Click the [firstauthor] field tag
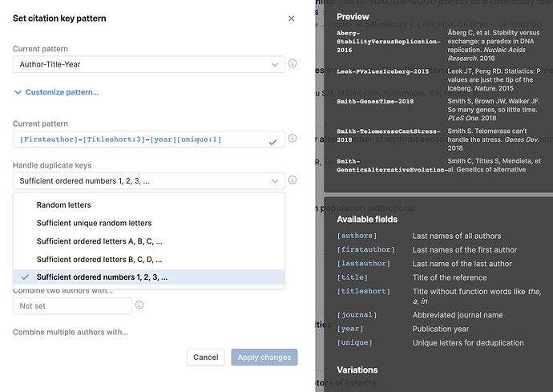Image resolution: width=553 pixels, height=392 pixels. 365,249
